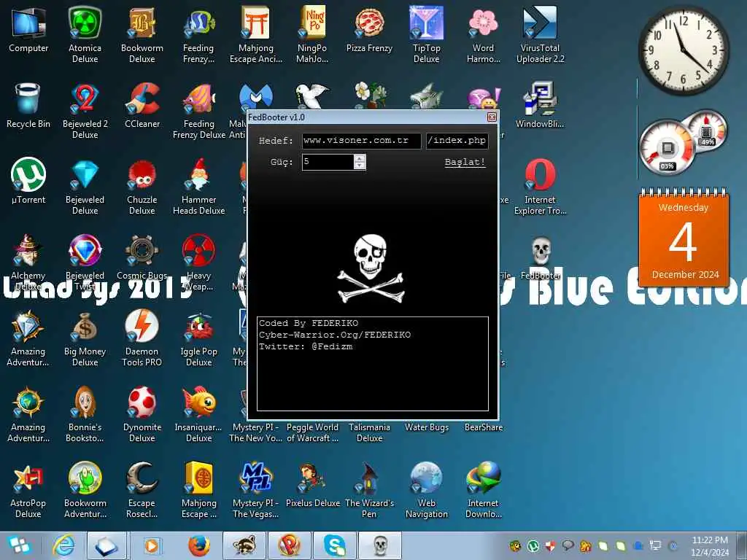747x560 pixels.
Task: Close the FedBooter v1.0 window
Action: coord(492,117)
